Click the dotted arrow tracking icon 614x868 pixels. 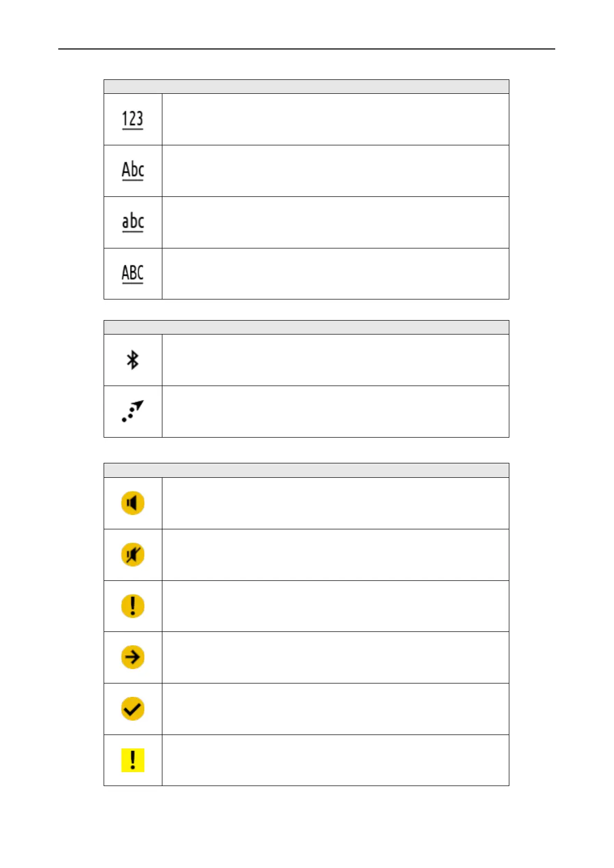point(132,411)
